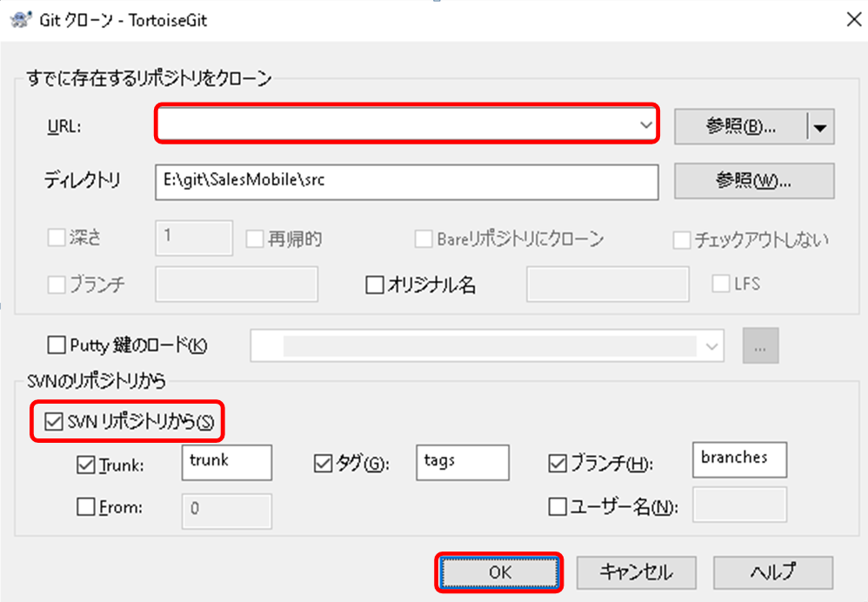Toggle the 再帰的 recursive checkbox
The height and width of the screenshot is (602, 868).
[255, 238]
